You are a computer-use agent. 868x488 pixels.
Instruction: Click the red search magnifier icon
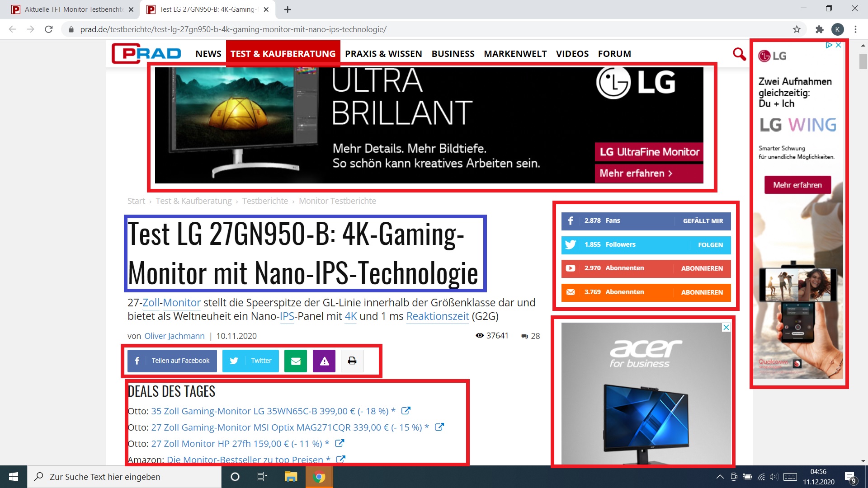[x=739, y=54]
